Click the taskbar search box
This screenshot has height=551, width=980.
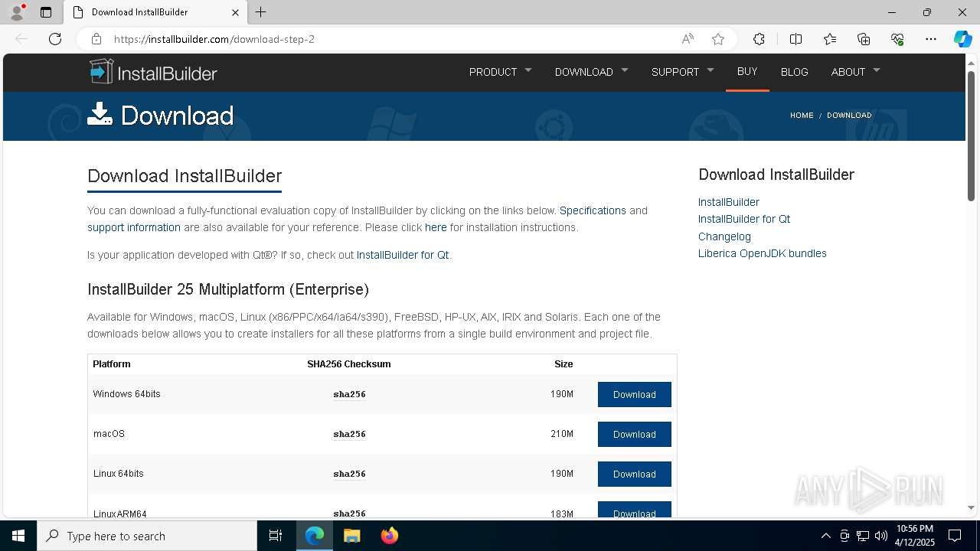pyautogui.click(x=147, y=536)
